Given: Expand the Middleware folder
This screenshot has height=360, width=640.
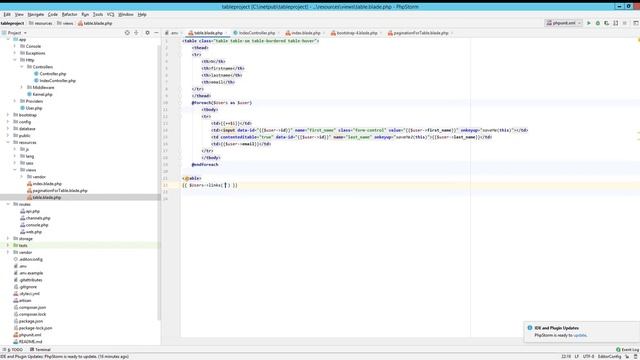Looking at the screenshot, I should [22, 87].
